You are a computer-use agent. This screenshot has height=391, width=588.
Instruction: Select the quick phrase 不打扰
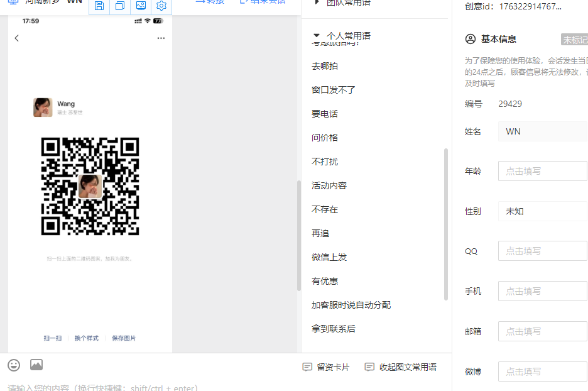pyautogui.click(x=325, y=162)
